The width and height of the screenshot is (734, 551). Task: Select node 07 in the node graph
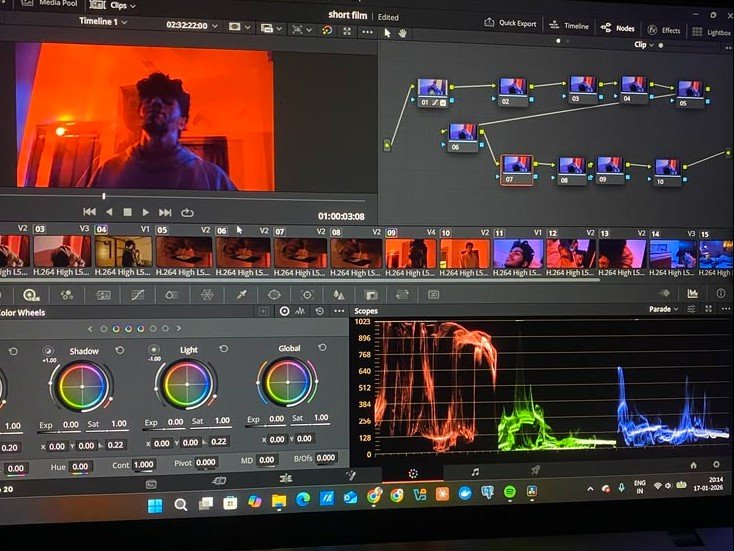pos(517,170)
